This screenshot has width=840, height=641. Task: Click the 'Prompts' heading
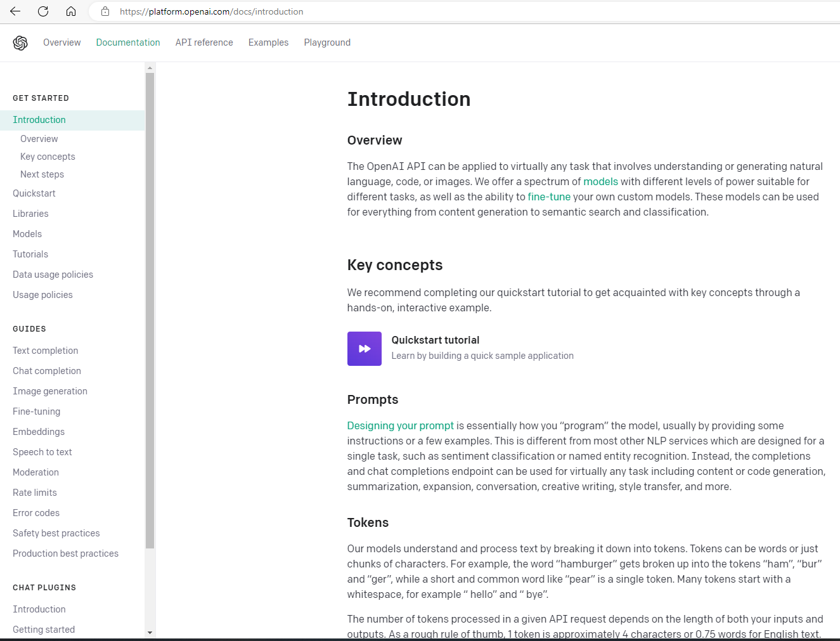pyautogui.click(x=373, y=399)
